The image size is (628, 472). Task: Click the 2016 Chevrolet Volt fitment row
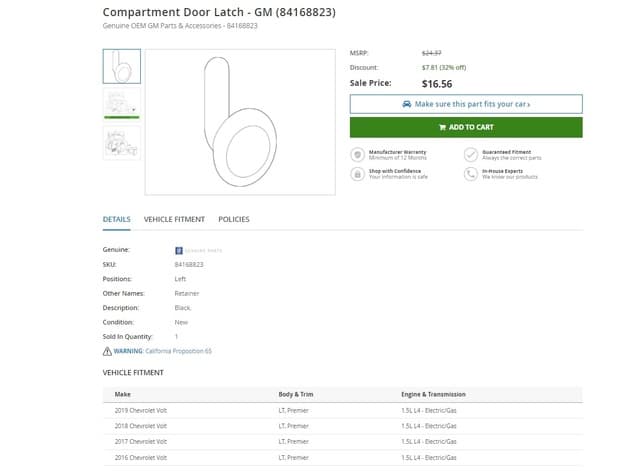click(343, 458)
